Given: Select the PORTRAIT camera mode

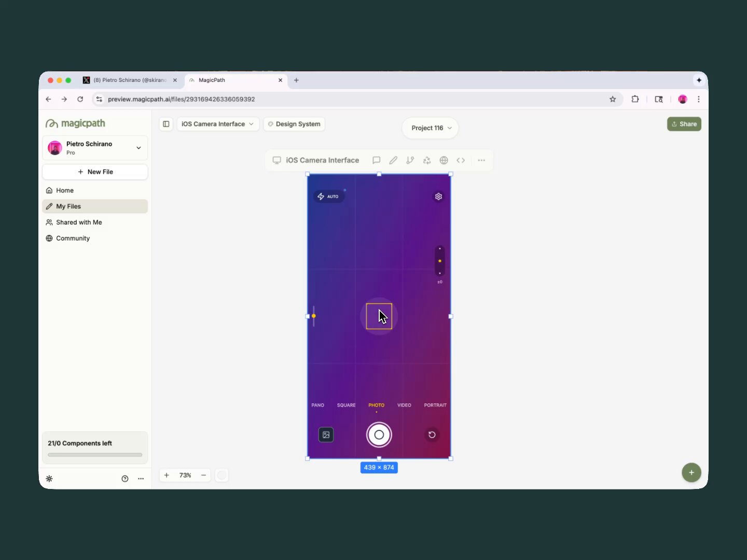Looking at the screenshot, I should 435,405.
